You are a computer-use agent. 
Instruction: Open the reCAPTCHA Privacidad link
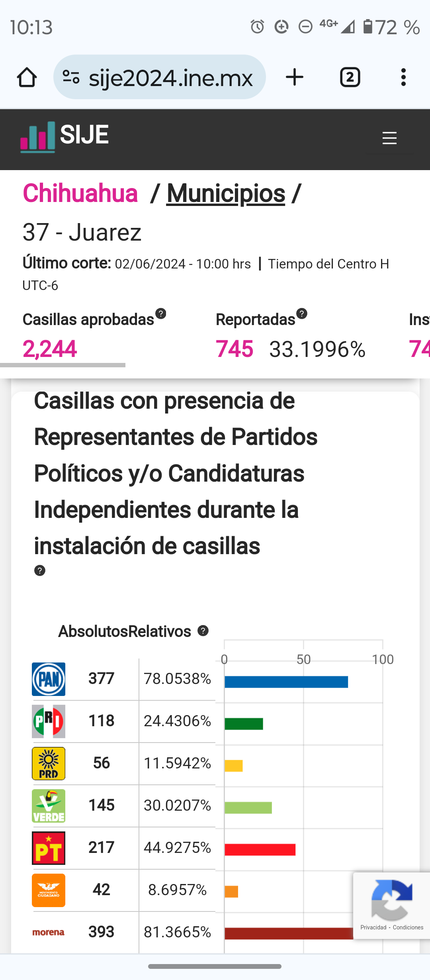373,927
